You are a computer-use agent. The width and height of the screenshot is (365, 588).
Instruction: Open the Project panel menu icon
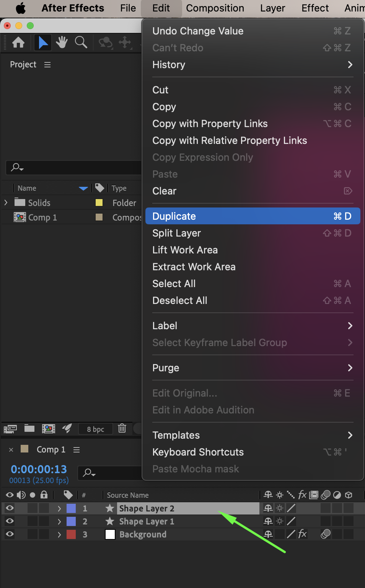pyautogui.click(x=47, y=65)
